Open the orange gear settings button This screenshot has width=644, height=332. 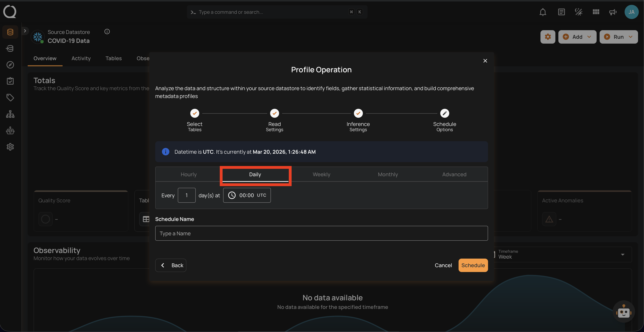[548, 37]
